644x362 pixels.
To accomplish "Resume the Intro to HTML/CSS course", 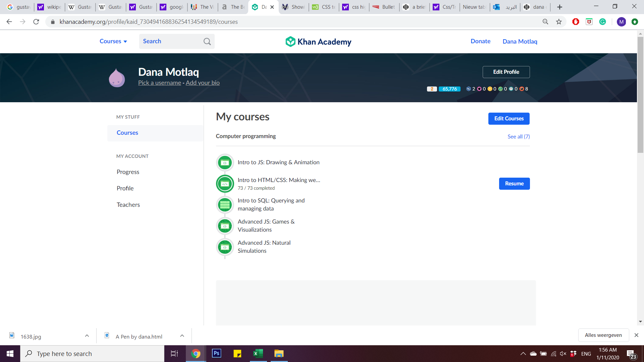I will coord(514,184).
